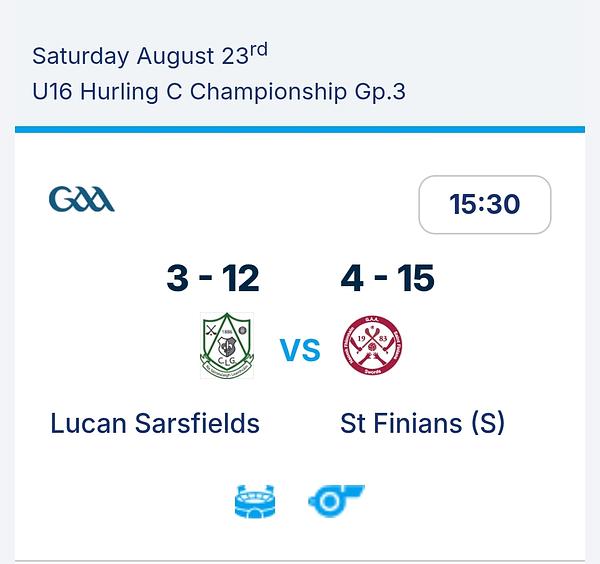
Task: Open the stadium venue icon
Action: (x=255, y=501)
